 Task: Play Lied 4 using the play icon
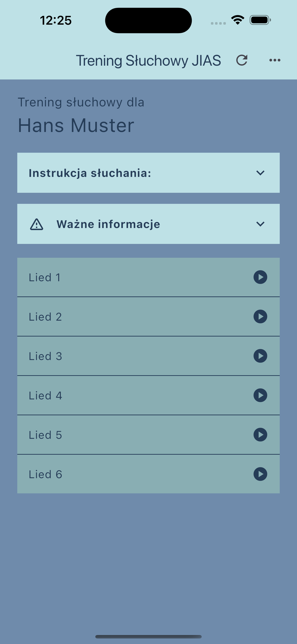(x=260, y=395)
